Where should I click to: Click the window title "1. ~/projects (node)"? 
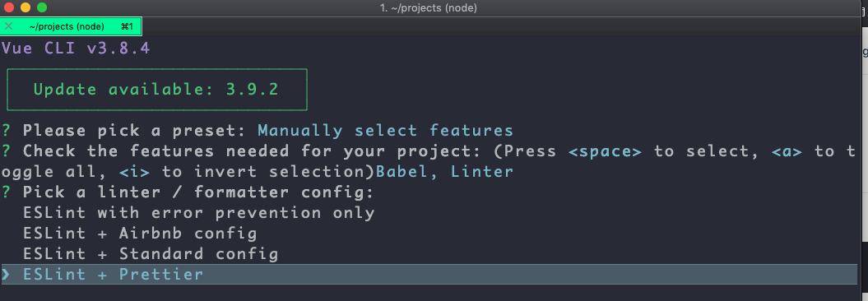[429, 7]
